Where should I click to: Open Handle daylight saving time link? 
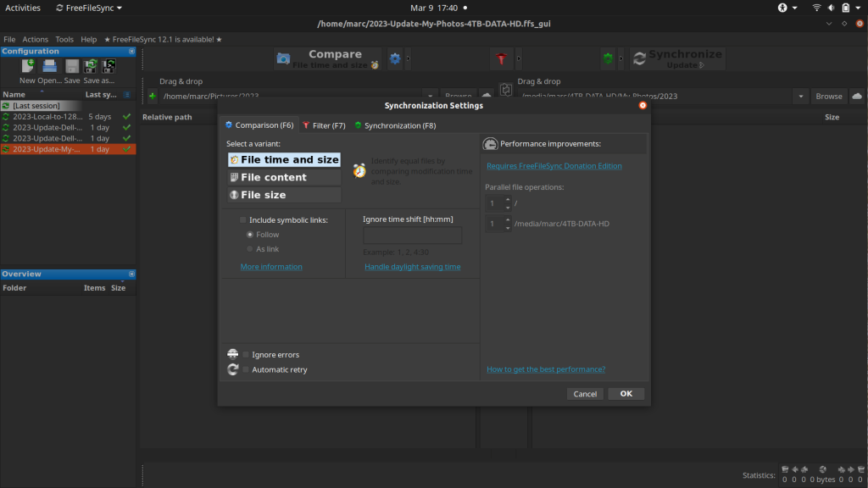[413, 267]
